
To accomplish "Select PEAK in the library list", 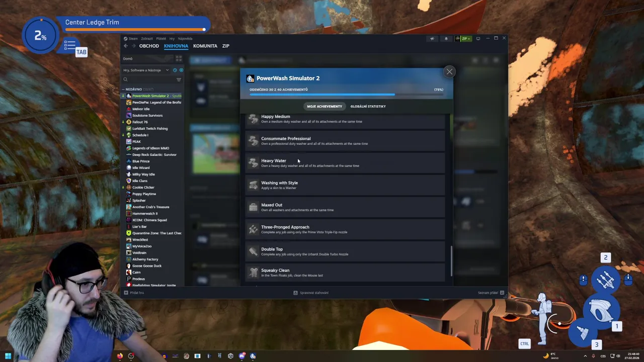I will click(x=136, y=141).
